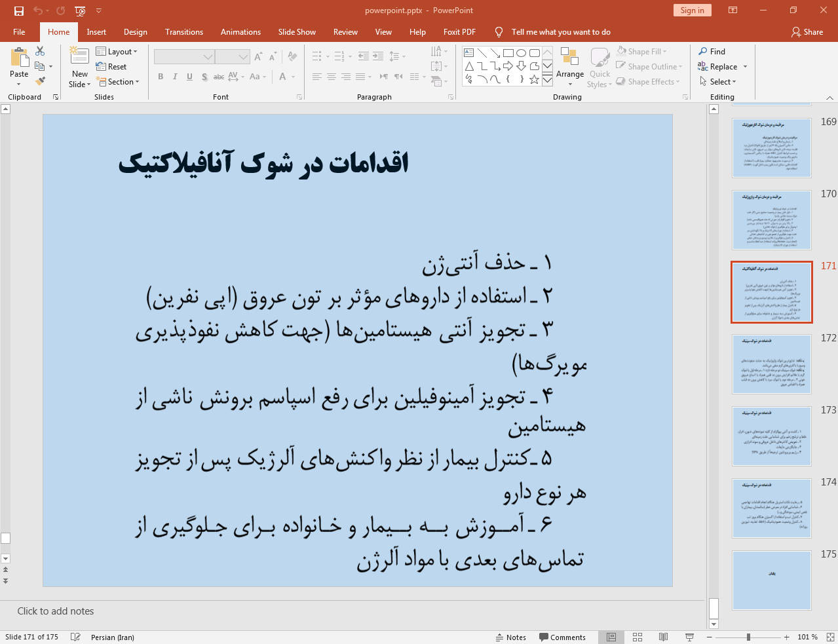Toggle Bold formatting

pyautogui.click(x=161, y=77)
